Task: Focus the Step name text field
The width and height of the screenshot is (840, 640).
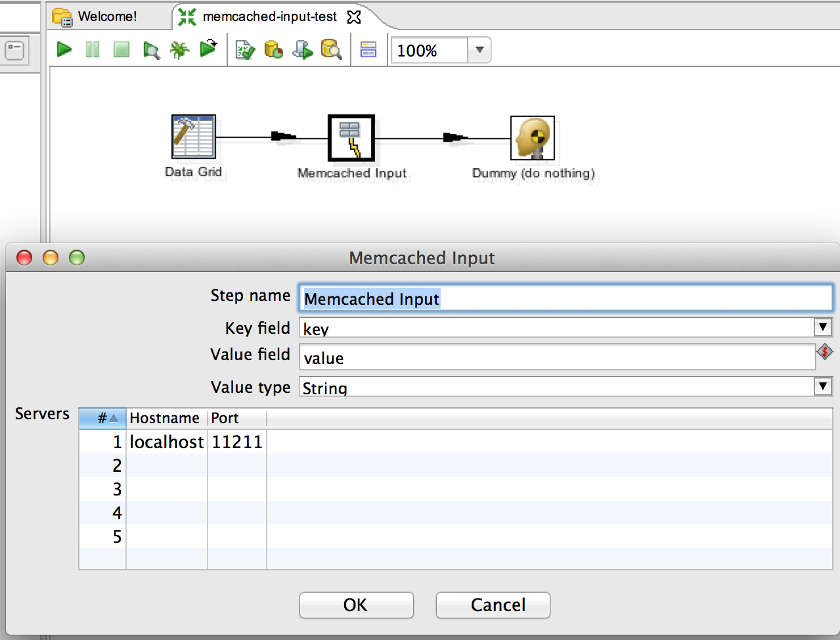Action: pos(565,298)
